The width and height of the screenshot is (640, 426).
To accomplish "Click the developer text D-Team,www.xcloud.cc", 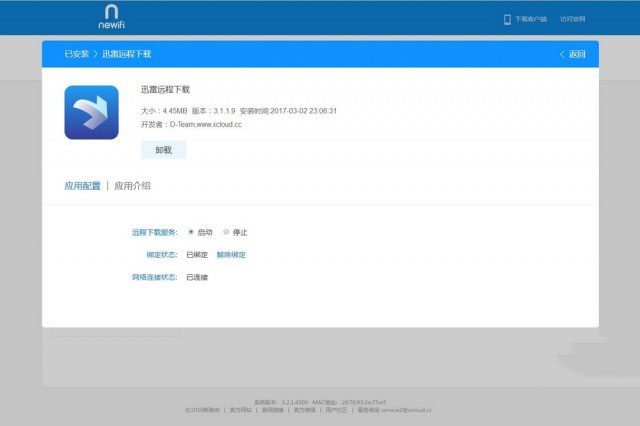I will click(206, 124).
